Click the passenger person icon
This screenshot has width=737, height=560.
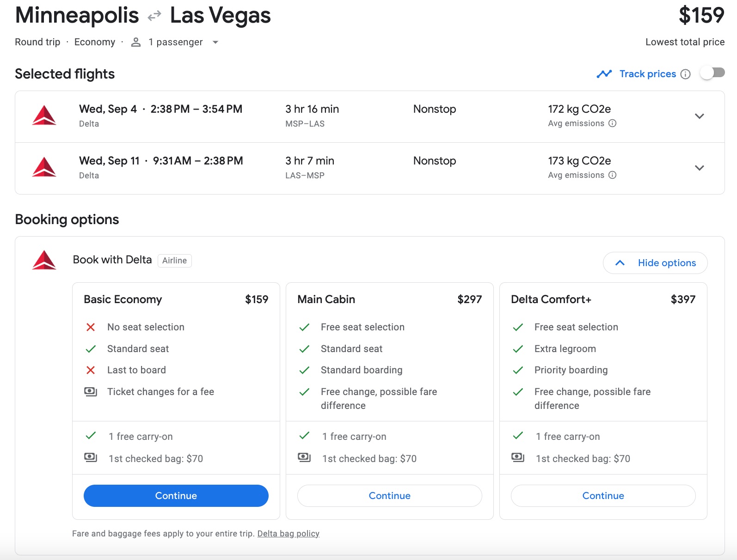pyautogui.click(x=136, y=42)
